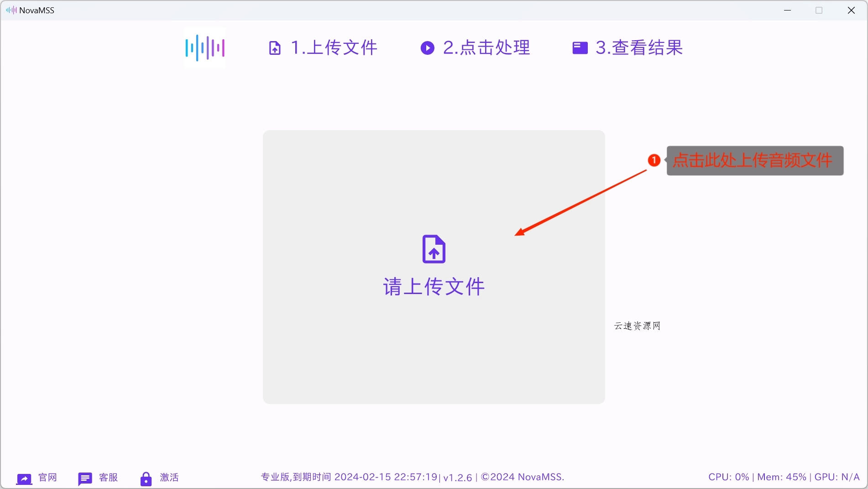Open the 客服 link
The image size is (868, 489).
tap(108, 478)
